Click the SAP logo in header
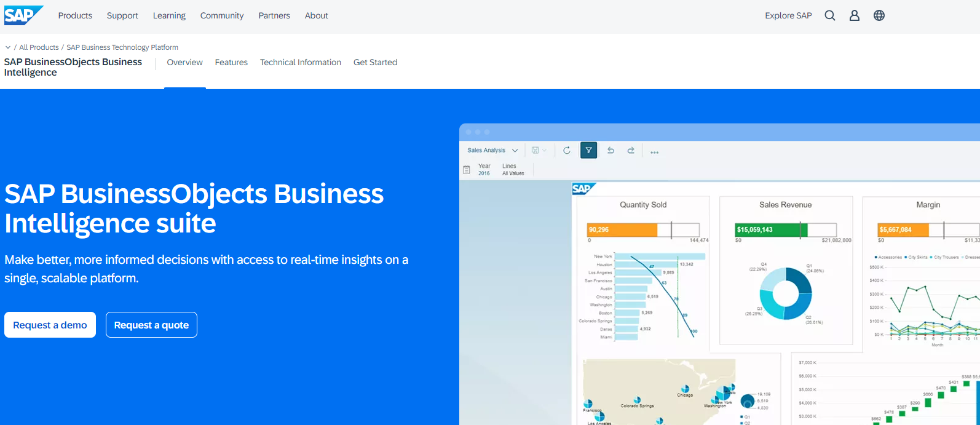 [23, 15]
